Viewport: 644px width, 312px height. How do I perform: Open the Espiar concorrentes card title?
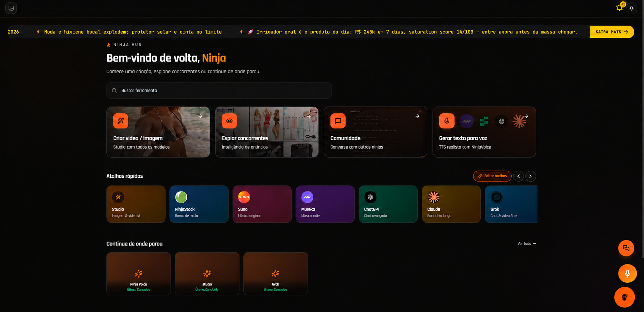click(245, 138)
